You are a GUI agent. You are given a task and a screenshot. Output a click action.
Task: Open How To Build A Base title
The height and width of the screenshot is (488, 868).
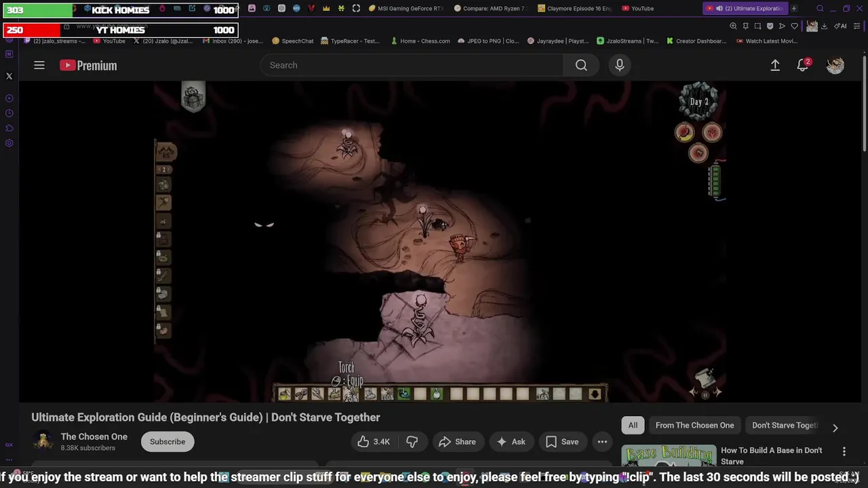click(772, 455)
